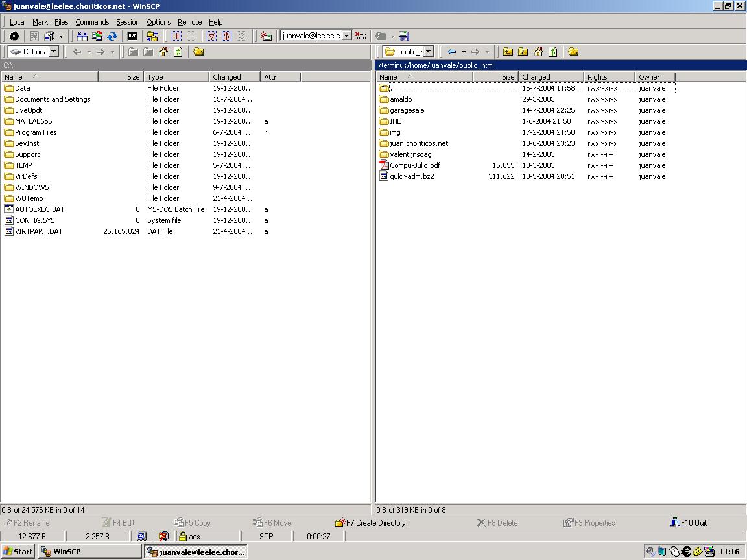Click the blue synchronize arrows icon
The height and width of the screenshot is (560, 747).
coord(112,36)
